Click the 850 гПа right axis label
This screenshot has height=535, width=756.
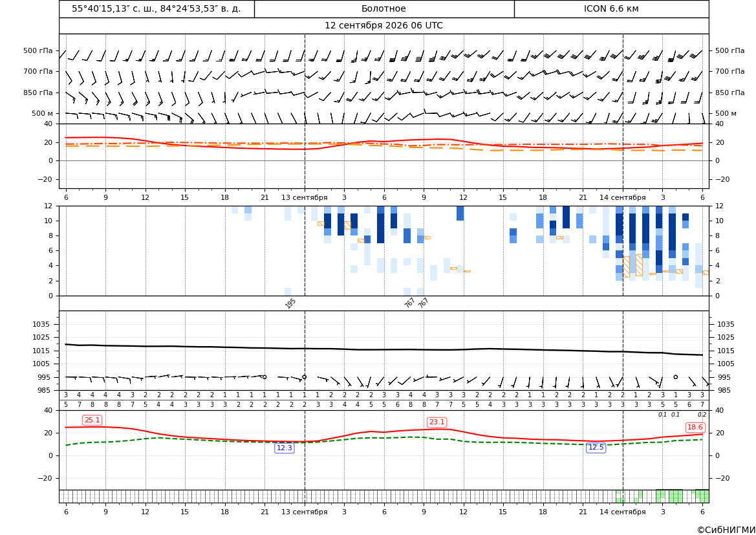pos(729,93)
